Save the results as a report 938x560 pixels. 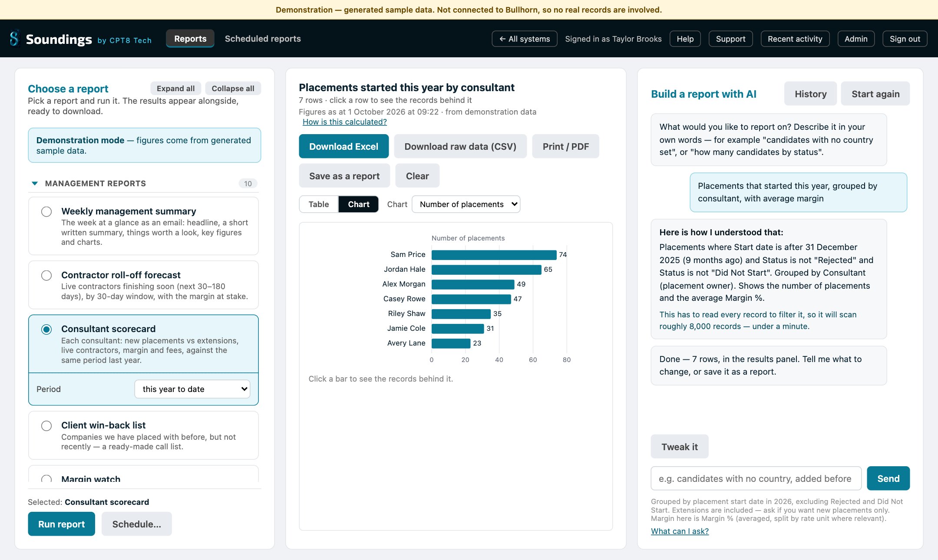point(344,176)
